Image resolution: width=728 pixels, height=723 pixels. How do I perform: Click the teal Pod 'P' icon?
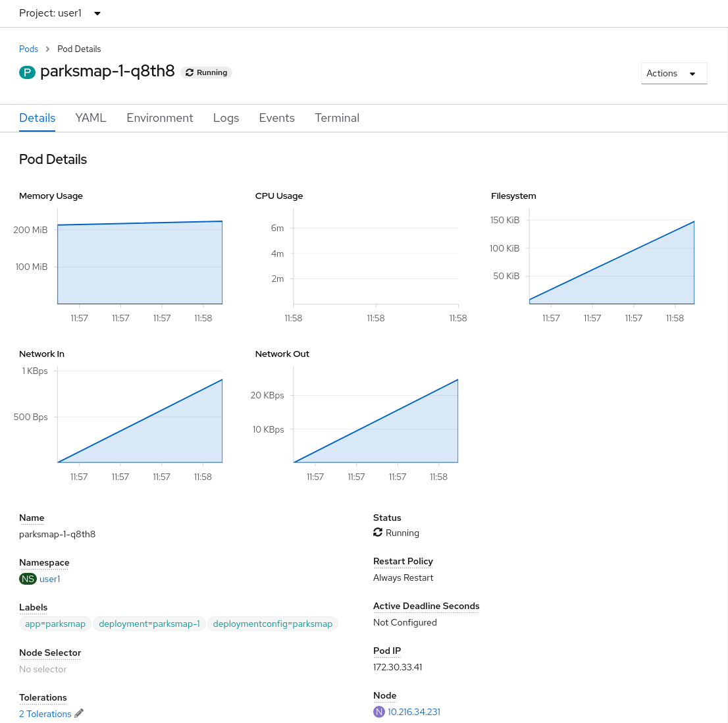[x=27, y=72]
